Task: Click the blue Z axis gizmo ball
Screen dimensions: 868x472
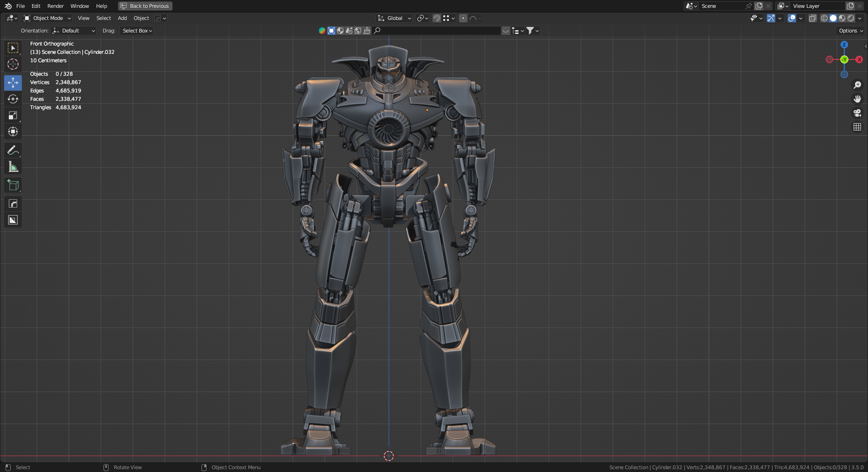Action: pos(844,45)
